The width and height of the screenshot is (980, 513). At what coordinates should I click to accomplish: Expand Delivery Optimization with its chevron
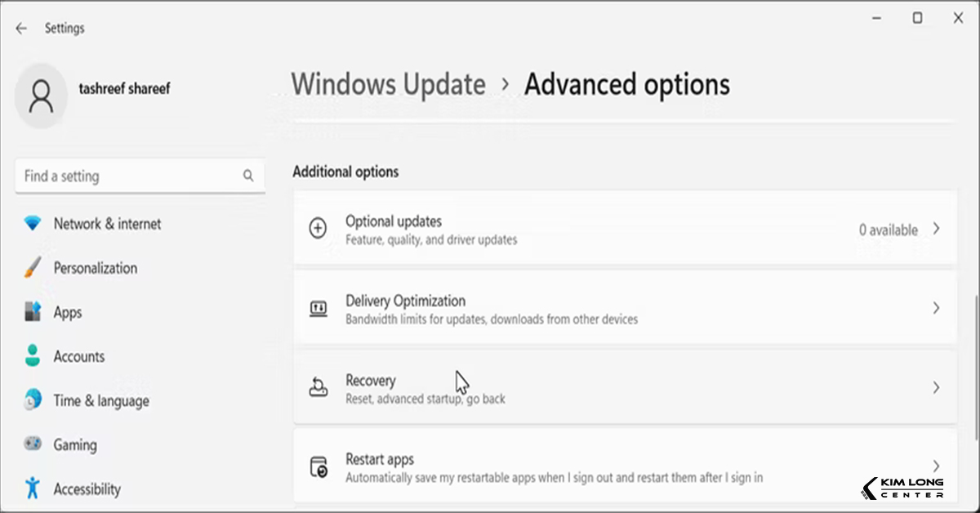(938, 308)
